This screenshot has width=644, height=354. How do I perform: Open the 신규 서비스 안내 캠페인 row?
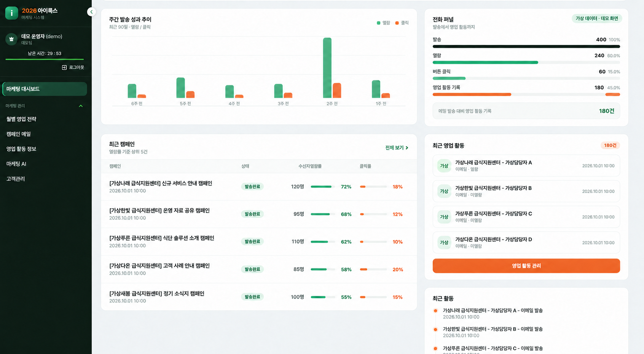(259, 187)
